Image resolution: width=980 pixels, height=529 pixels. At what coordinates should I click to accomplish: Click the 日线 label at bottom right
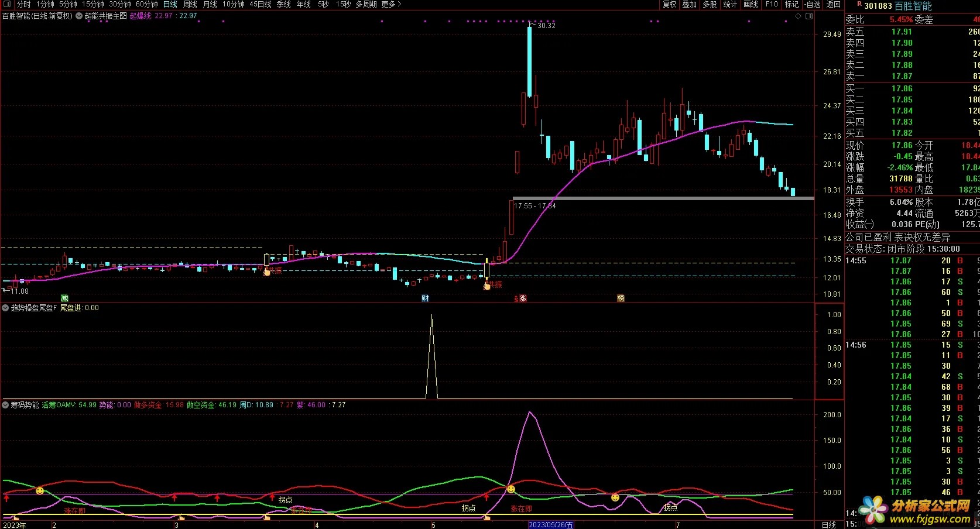coord(828,525)
